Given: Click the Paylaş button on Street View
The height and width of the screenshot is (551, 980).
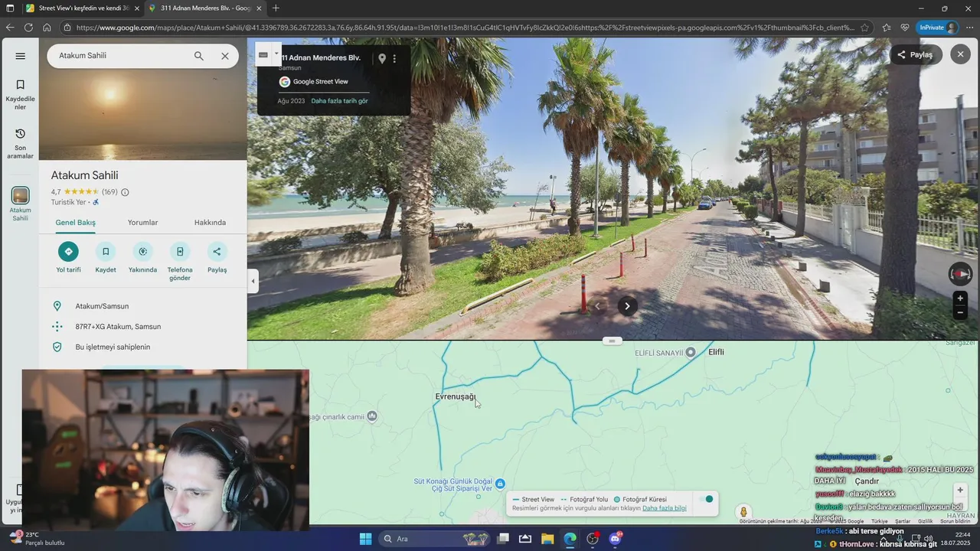Looking at the screenshot, I should point(916,54).
